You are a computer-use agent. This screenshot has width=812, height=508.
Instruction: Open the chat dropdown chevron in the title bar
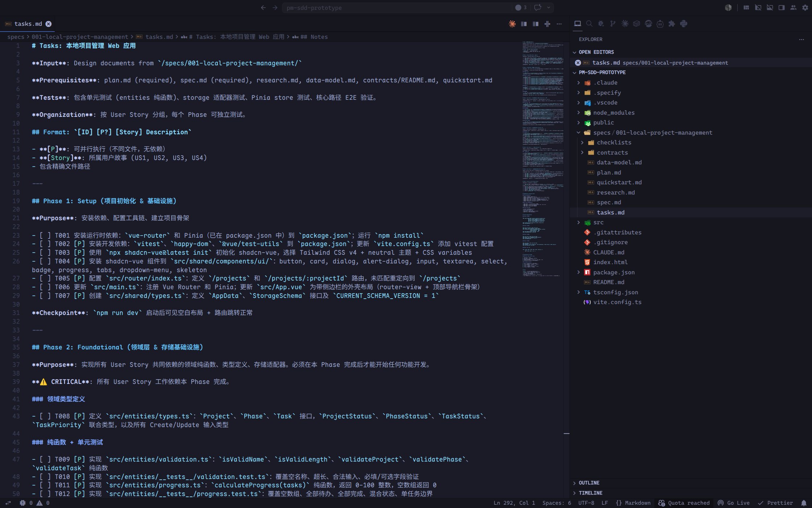549,8
